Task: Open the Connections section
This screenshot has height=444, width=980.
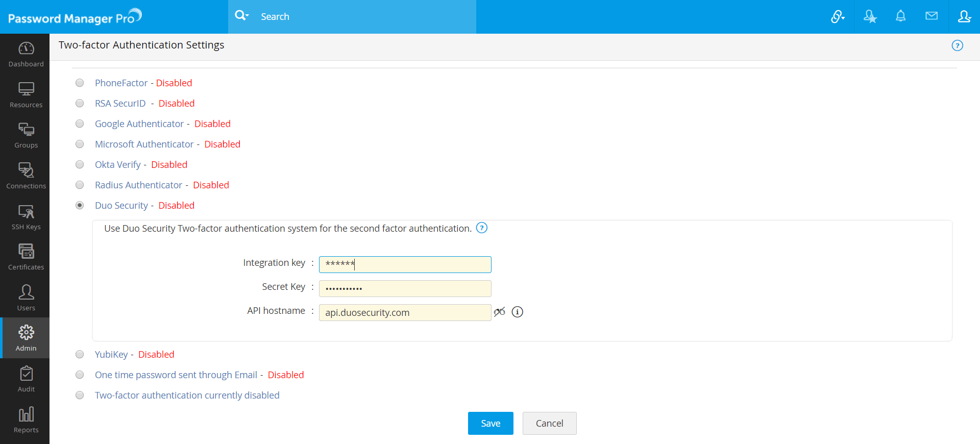Action: [x=26, y=176]
